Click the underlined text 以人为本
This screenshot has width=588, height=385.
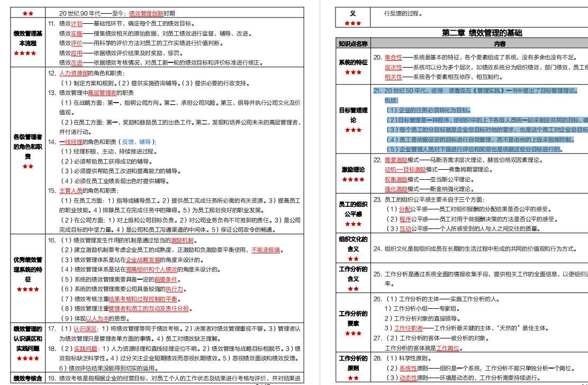pos(97,319)
